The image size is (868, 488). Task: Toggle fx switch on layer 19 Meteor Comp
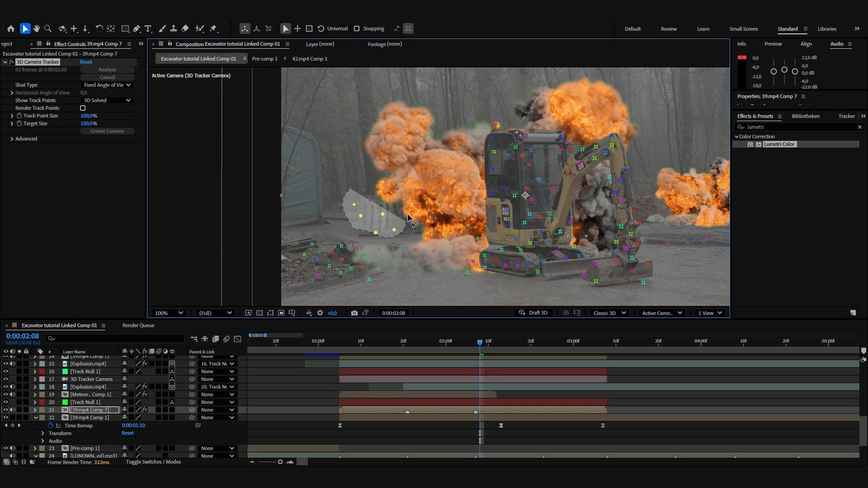click(x=145, y=394)
